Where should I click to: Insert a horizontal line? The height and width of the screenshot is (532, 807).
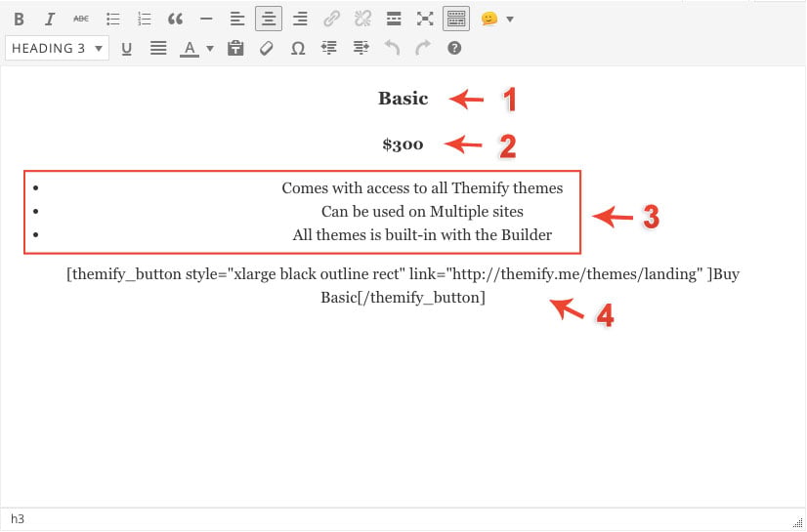[206, 19]
